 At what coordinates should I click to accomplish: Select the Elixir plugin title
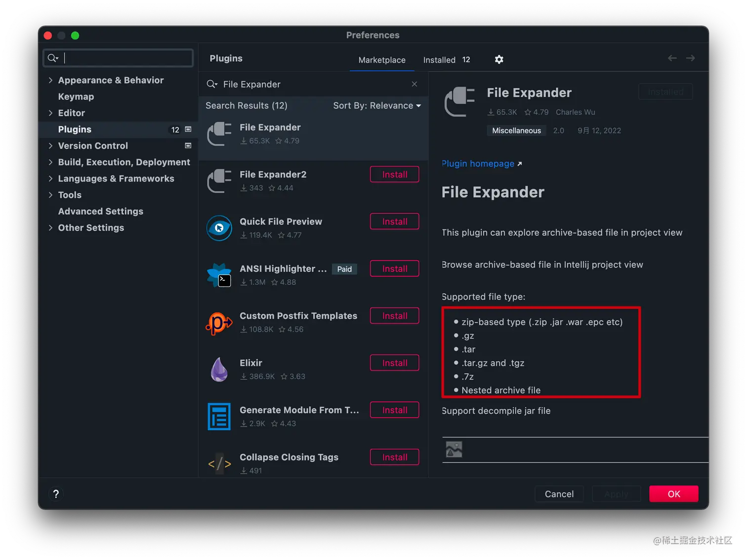pyautogui.click(x=251, y=363)
